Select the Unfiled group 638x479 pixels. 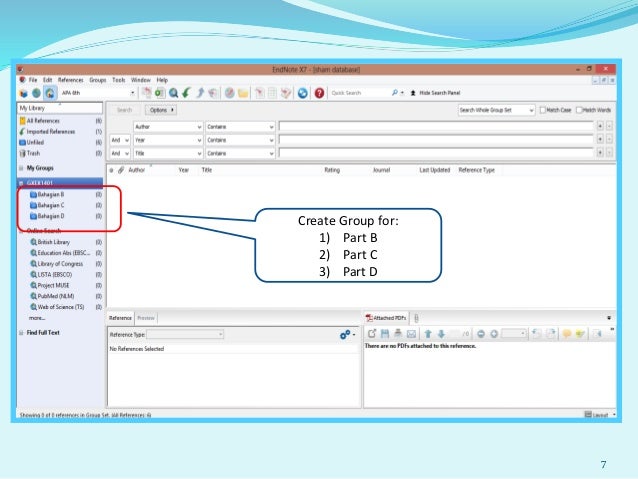(x=60, y=142)
